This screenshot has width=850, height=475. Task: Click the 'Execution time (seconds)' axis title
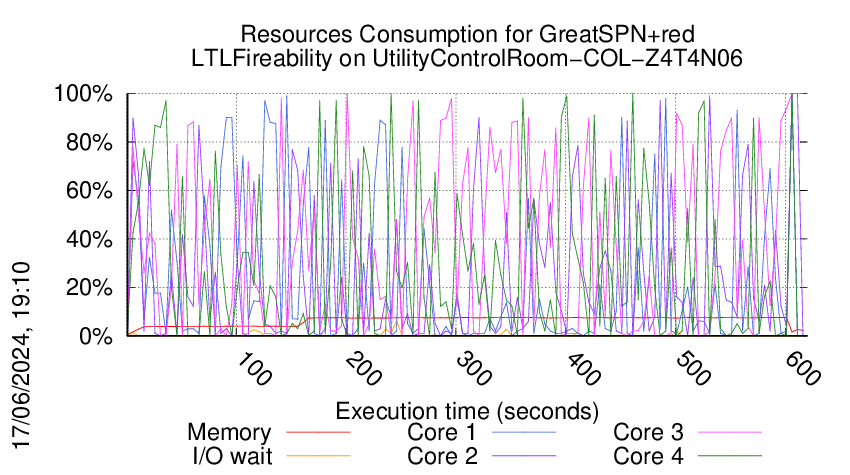click(467, 412)
